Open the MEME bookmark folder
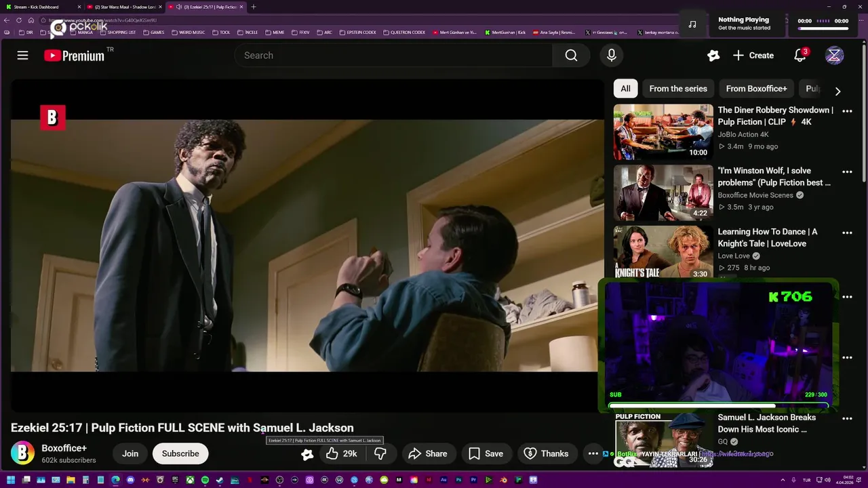This screenshot has height=488, width=868. click(x=275, y=33)
